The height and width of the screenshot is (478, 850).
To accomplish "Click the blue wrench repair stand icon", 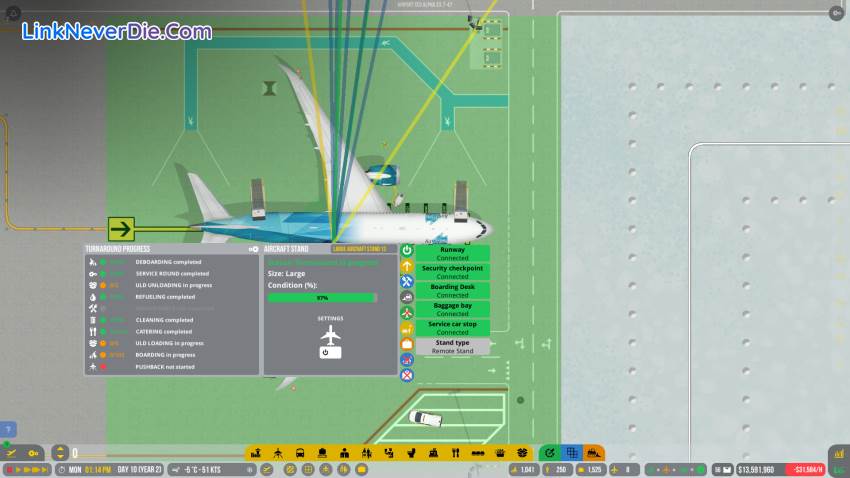I will pyautogui.click(x=407, y=282).
